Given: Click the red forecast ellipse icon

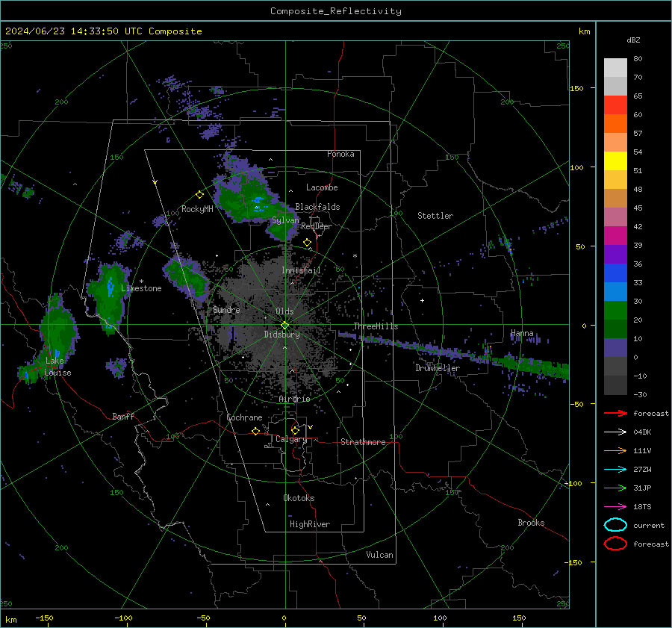Looking at the screenshot, I should click(x=615, y=544).
